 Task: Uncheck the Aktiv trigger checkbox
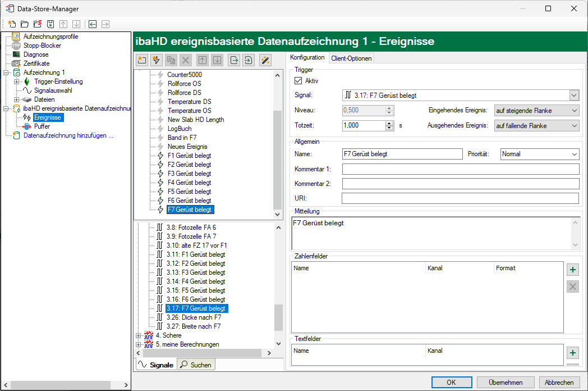point(298,81)
